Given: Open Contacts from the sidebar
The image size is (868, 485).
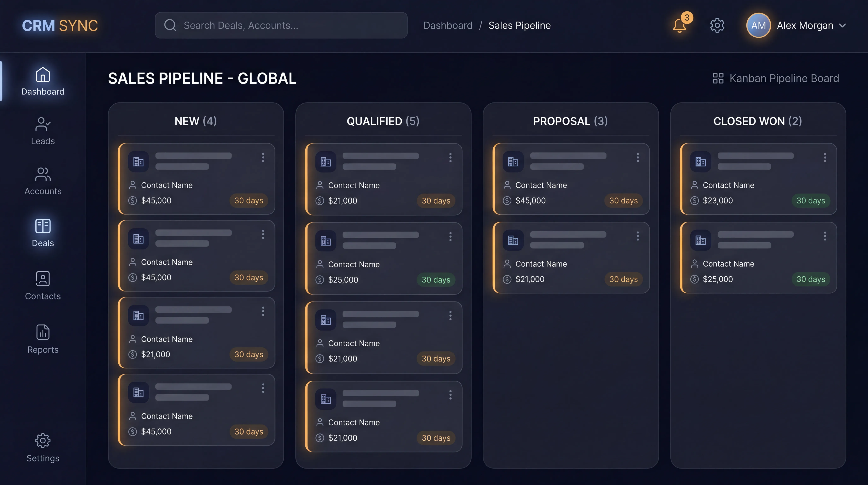Looking at the screenshot, I should (42, 285).
